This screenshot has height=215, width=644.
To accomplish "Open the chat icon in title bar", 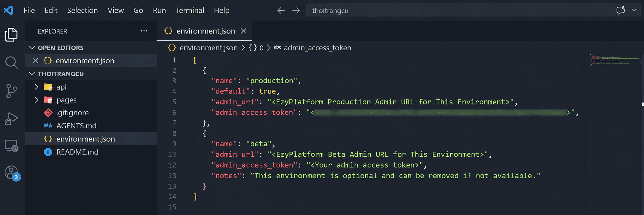I will [x=621, y=10].
